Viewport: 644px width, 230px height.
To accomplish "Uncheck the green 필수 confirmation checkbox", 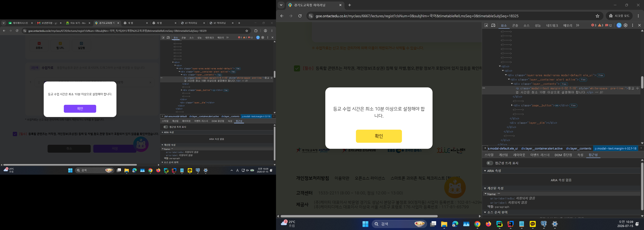I will click(x=297, y=69).
